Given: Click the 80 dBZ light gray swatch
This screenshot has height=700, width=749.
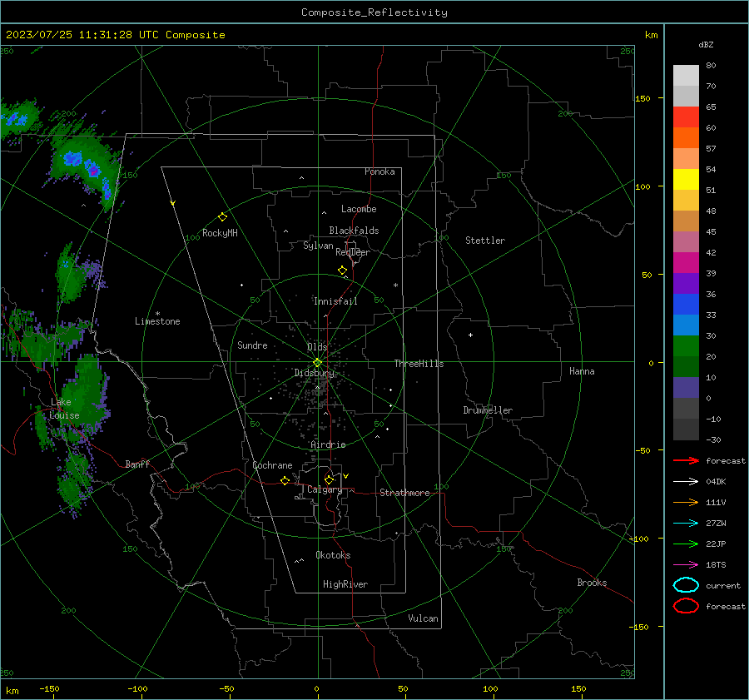Looking at the screenshot, I should pyautogui.click(x=686, y=76).
